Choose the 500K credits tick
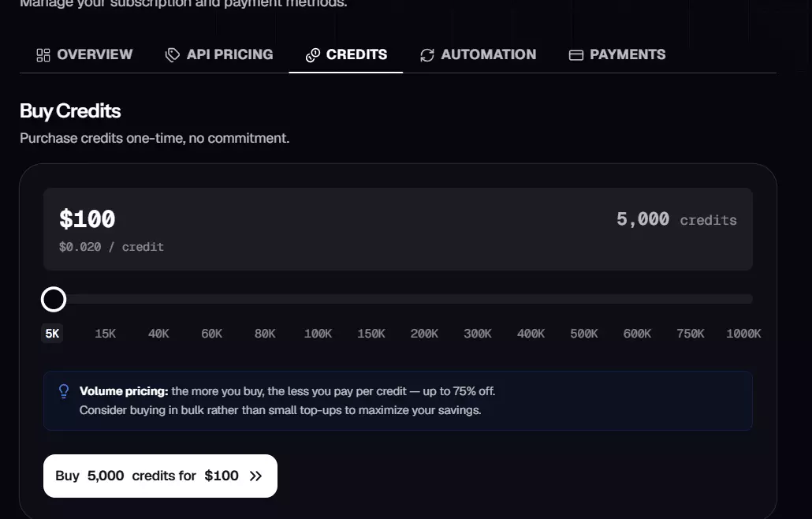The image size is (812, 519). (x=584, y=334)
